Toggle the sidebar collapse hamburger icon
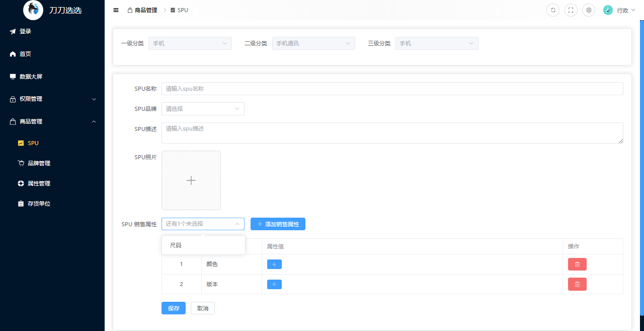 (116, 10)
